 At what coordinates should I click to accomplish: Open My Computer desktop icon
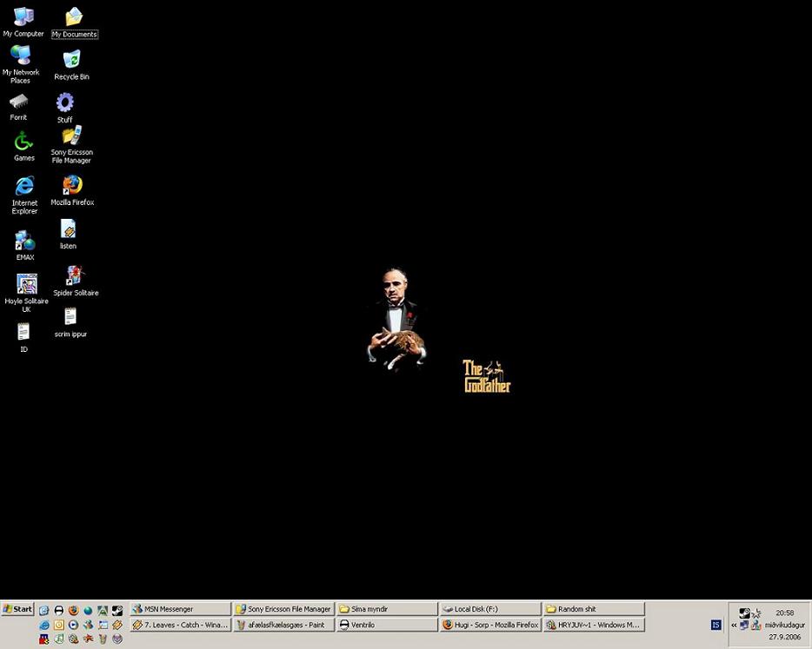[x=23, y=22]
